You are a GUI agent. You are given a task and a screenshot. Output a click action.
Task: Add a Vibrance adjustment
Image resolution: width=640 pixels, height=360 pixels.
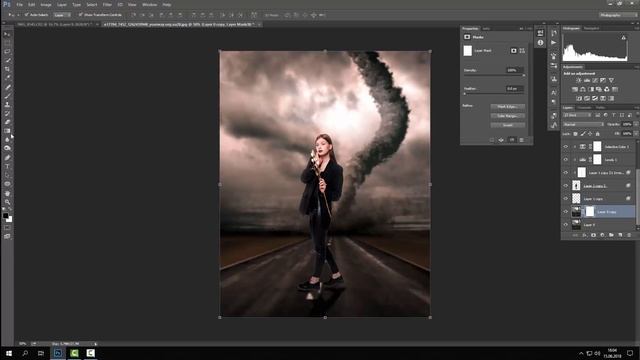point(611,80)
